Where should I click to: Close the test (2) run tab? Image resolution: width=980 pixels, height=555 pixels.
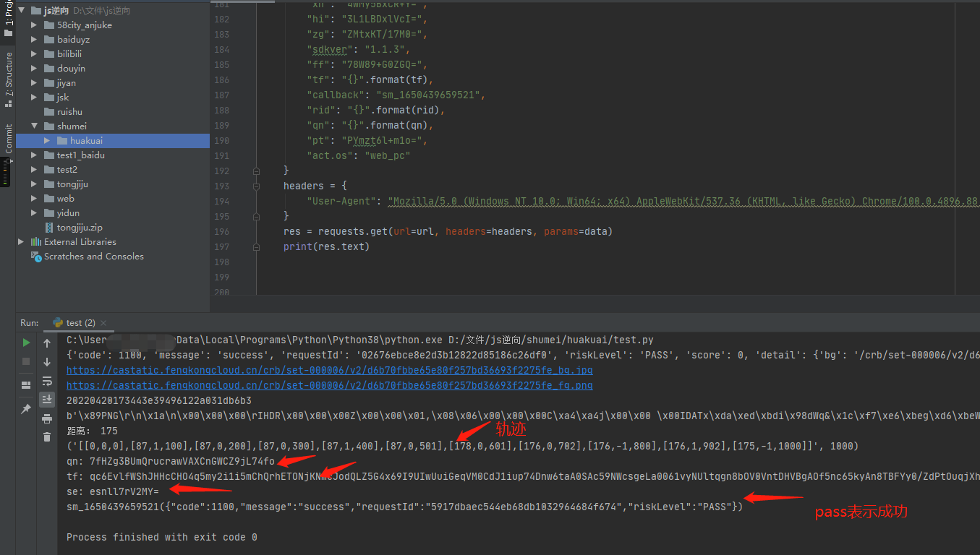click(103, 323)
